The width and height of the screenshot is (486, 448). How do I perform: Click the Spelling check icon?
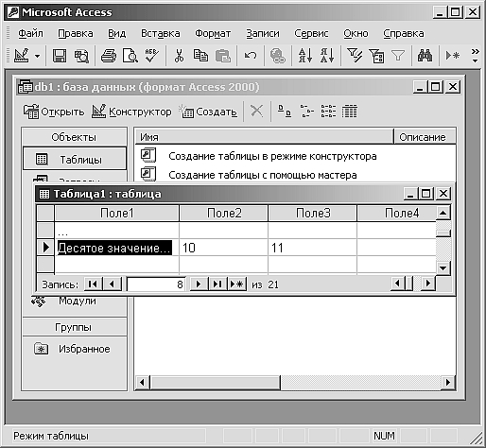(151, 56)
